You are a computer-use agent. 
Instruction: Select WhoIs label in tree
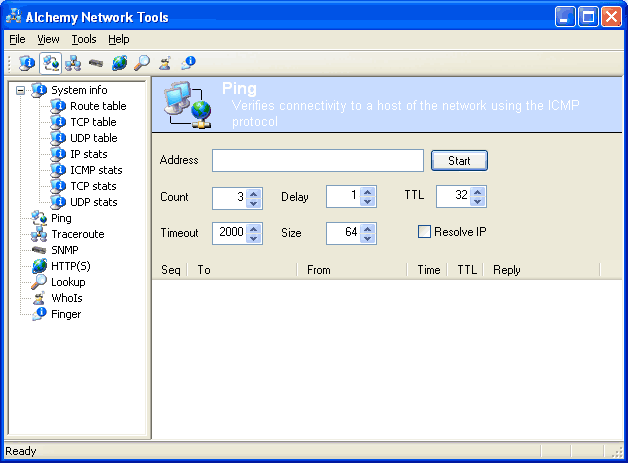tap(66, 298)
